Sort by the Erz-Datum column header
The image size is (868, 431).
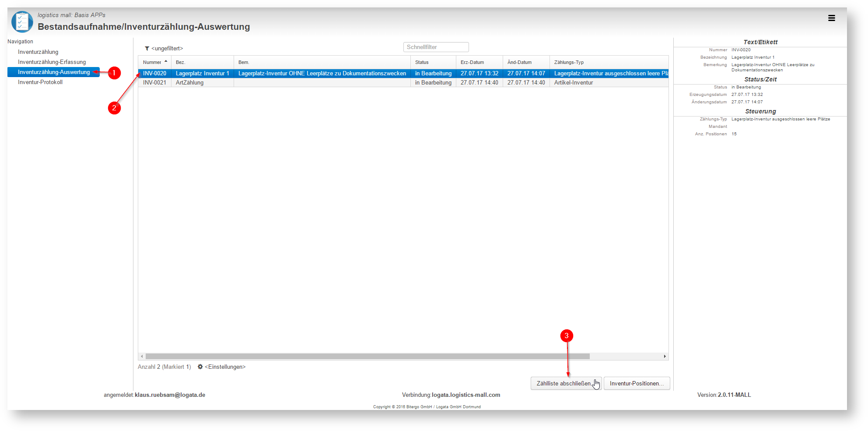pyautogui.click(x=479, y=62)
